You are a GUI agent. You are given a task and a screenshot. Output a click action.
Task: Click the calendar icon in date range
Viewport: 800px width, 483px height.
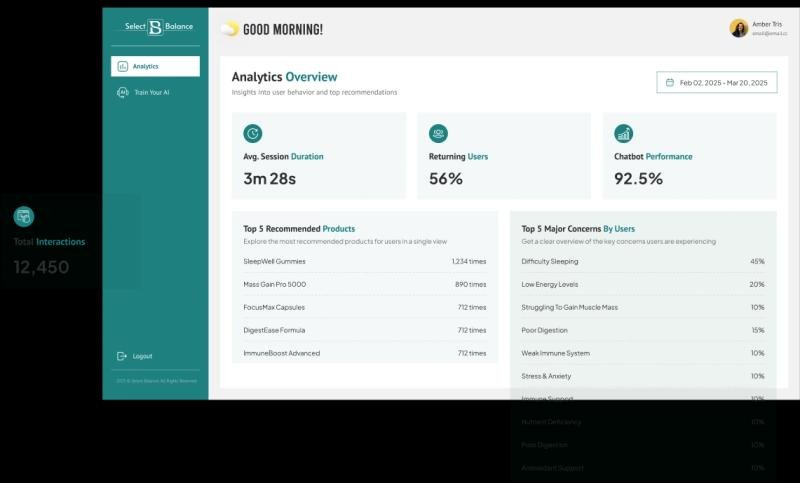[669, 83]
